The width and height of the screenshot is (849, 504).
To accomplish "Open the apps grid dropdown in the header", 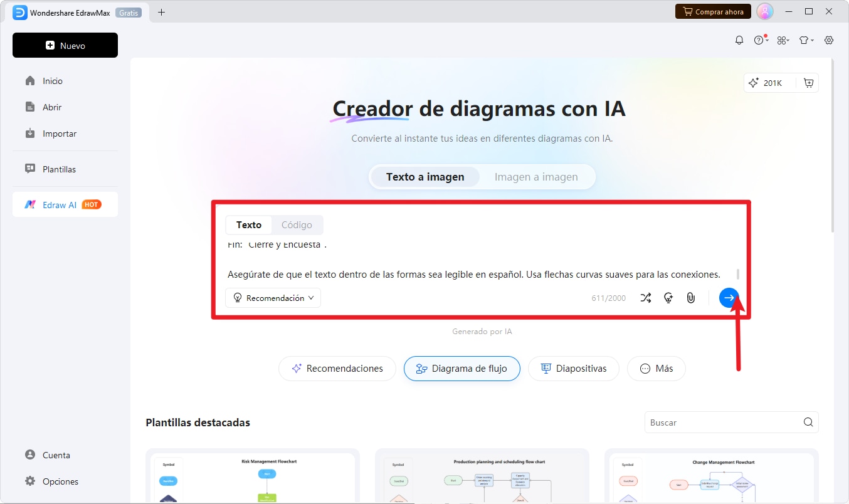I will pyautogui.click(x=783, y=39).
